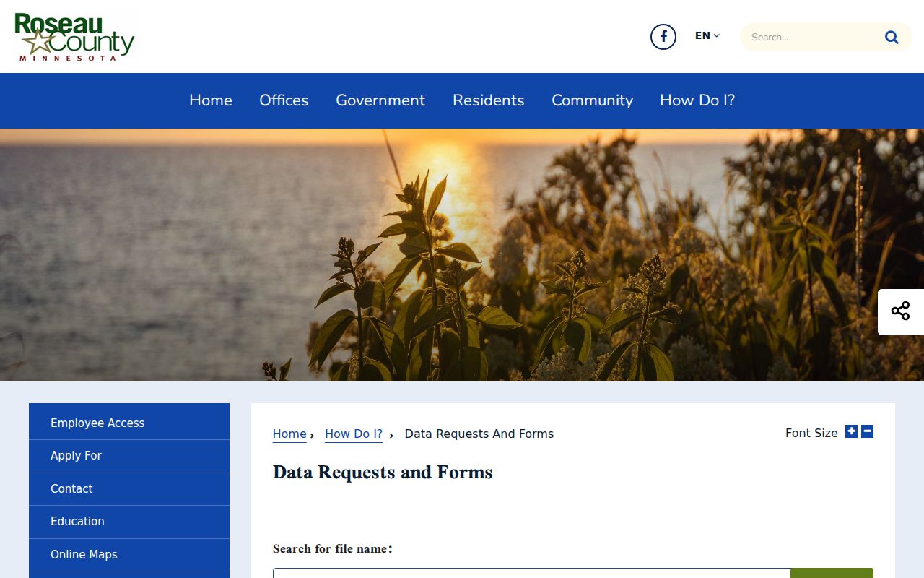Go to Employee Access in sidebar

[x=129, y=423]
